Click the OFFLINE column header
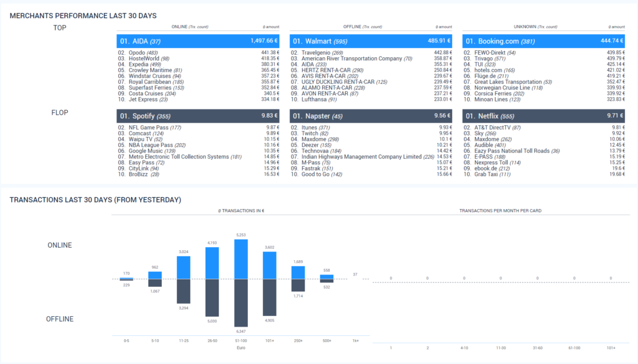The height and width of the screenshot is (364, 638). point(363,27)
